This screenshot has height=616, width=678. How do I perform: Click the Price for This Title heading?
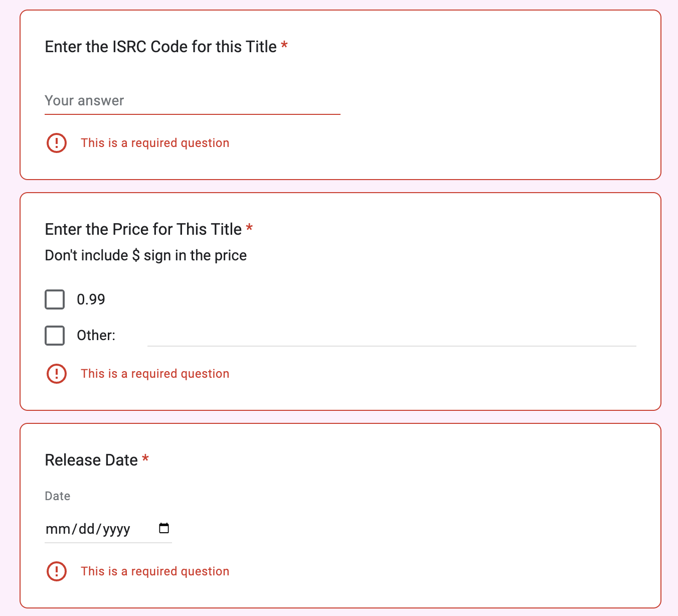click(143, 229)
